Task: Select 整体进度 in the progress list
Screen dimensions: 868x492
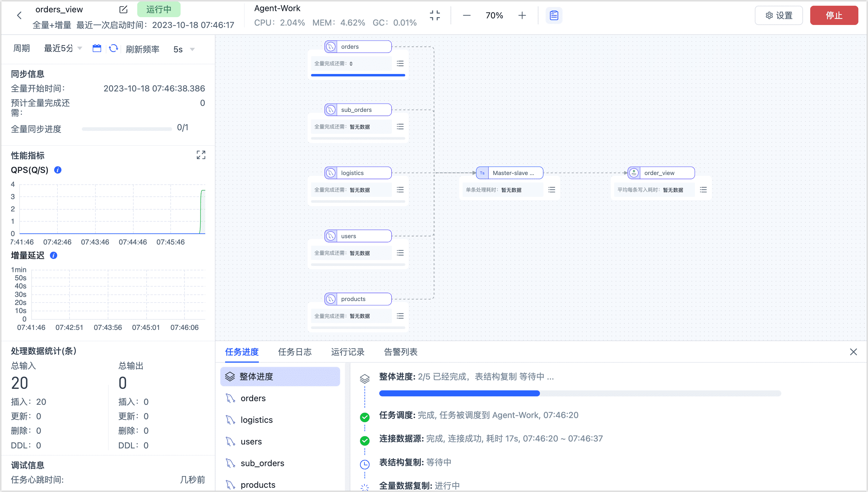Action: (280, 377)
